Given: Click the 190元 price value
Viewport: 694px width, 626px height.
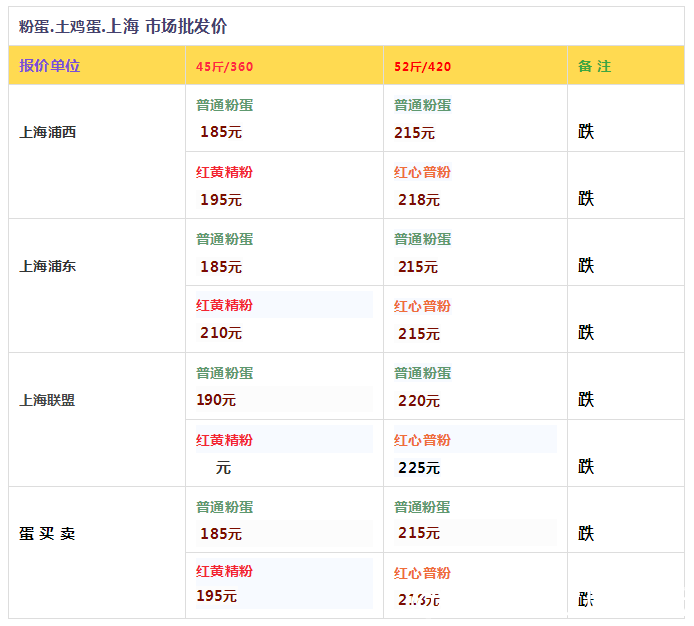Looking at the screenshot, I should pos(216,400).
